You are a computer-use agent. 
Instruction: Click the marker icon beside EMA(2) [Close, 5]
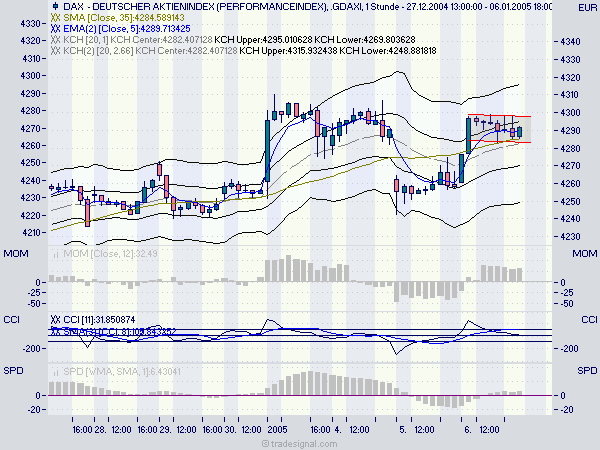pos(55,29)
